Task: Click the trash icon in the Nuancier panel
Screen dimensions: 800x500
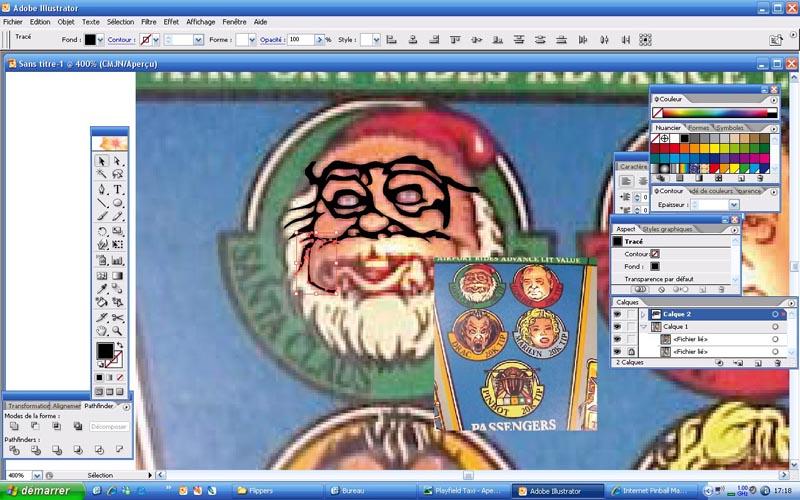Action: pyautogui.click(x=760, y=178)
